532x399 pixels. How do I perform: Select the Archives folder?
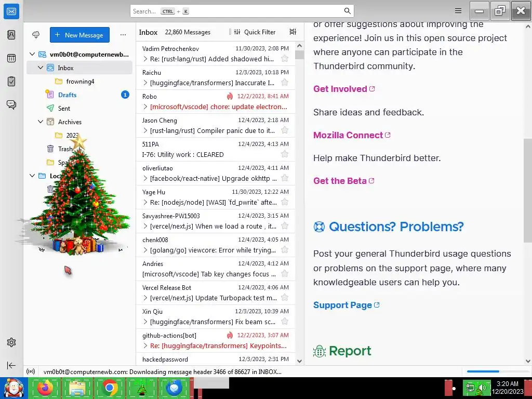point(79,122)
